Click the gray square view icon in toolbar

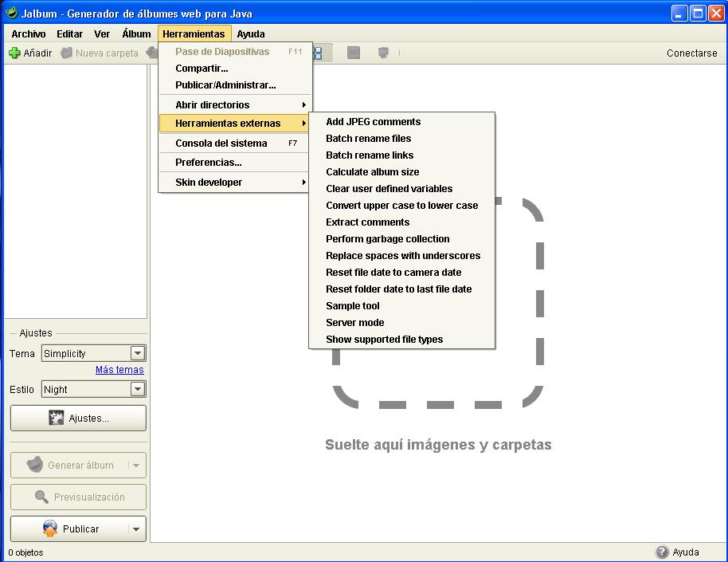tap(354, 53)
